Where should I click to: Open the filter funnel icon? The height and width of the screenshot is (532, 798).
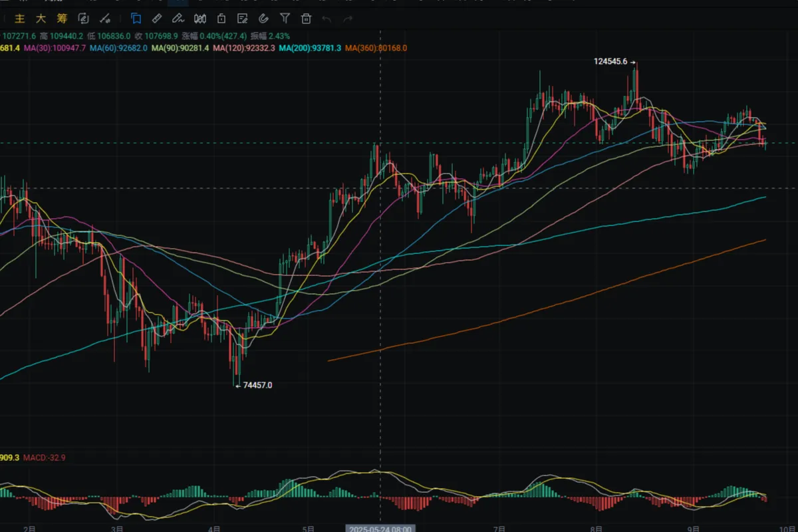285,19
